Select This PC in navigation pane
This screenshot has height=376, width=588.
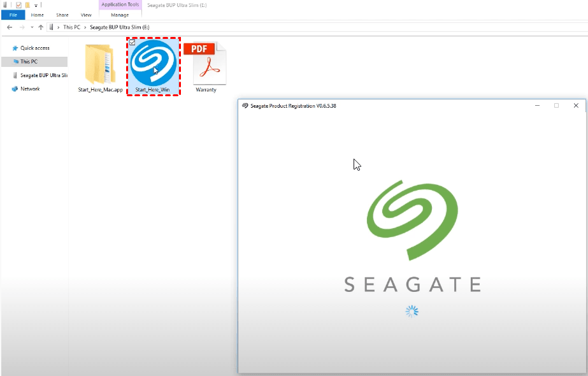[x=34, y=62]
